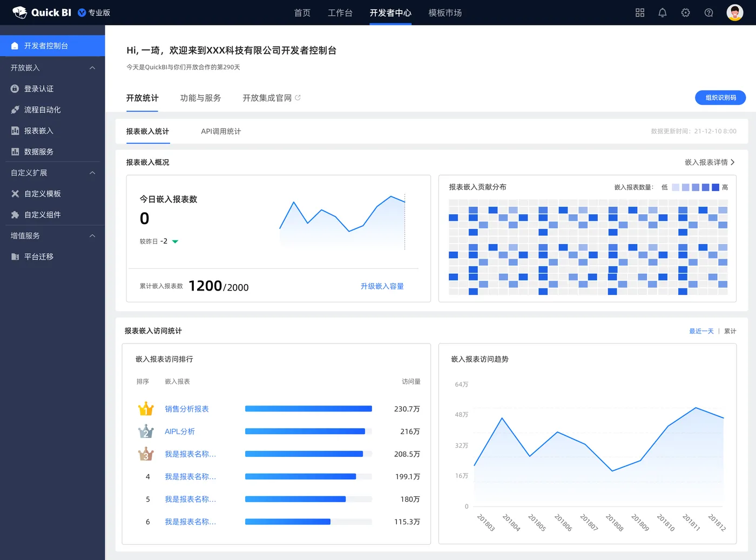
Task: Click the darkest legend swatch next to 高
Action: point(715,187)
